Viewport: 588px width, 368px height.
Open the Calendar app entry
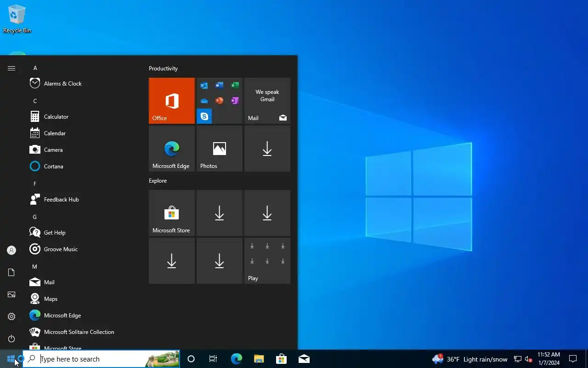tap(83, 133)
